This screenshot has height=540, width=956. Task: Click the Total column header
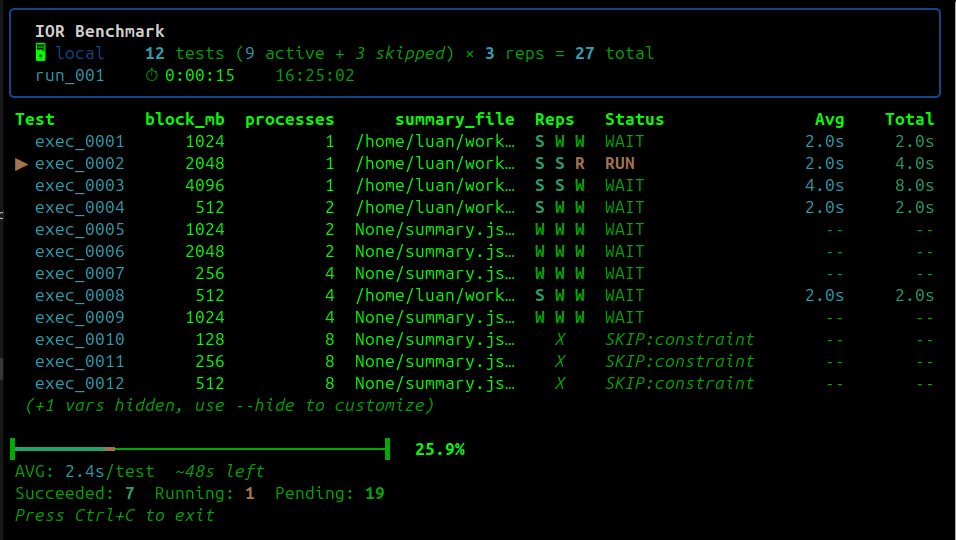coord(909,119)
